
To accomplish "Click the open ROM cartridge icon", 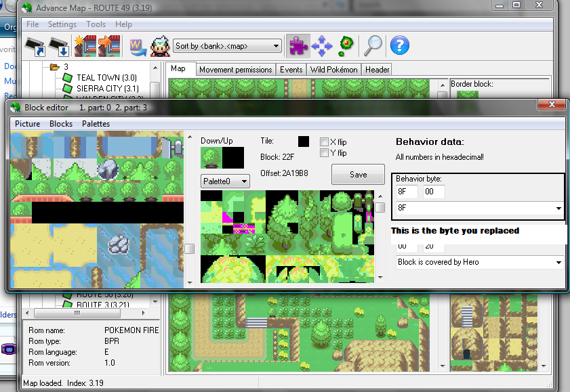I will coord(35,46).
